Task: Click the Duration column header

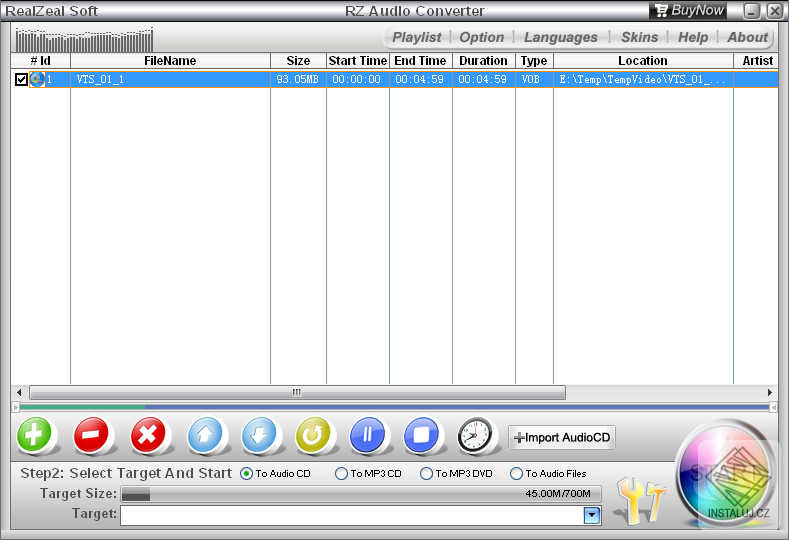Action: coord(484,60)
